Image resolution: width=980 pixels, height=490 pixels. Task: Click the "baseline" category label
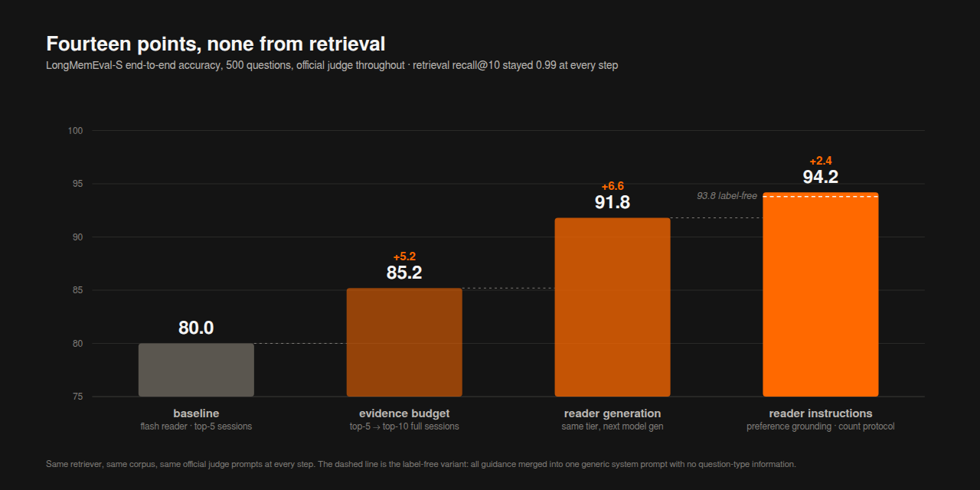click(196, 413)
